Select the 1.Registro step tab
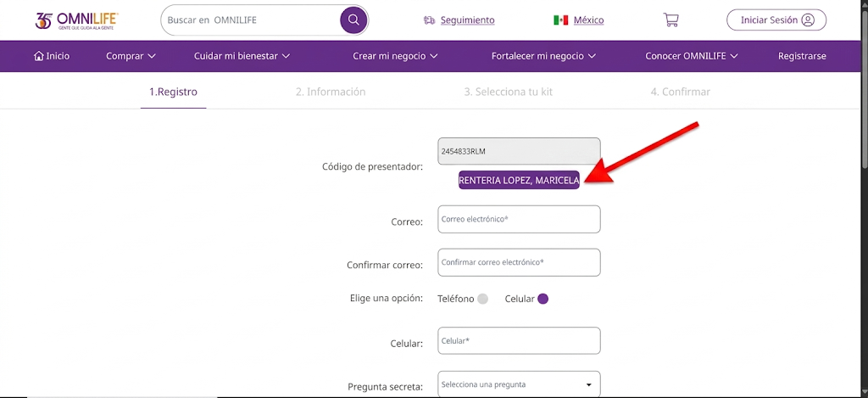Viewport: 868px width, 398px height. (173, 92)
